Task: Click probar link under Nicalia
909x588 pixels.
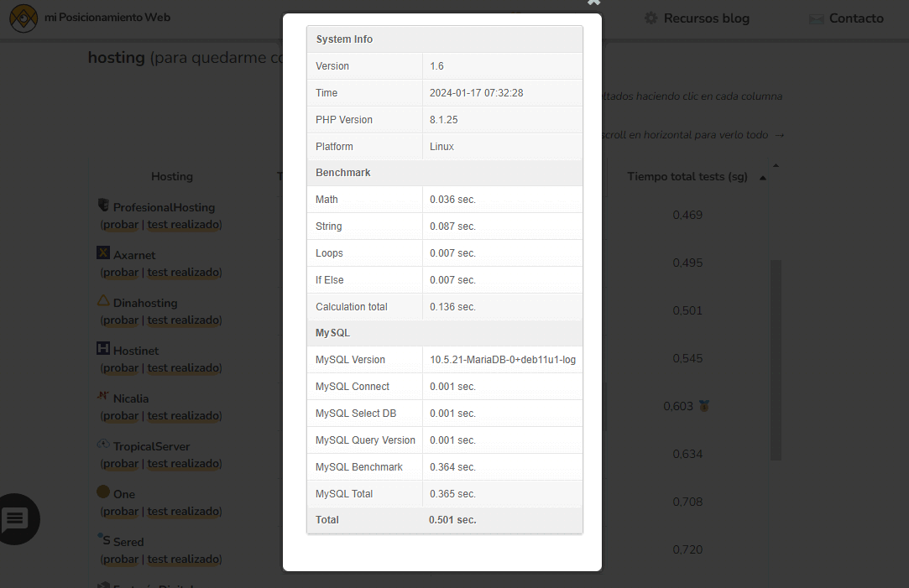Action: tap(121, 415)
